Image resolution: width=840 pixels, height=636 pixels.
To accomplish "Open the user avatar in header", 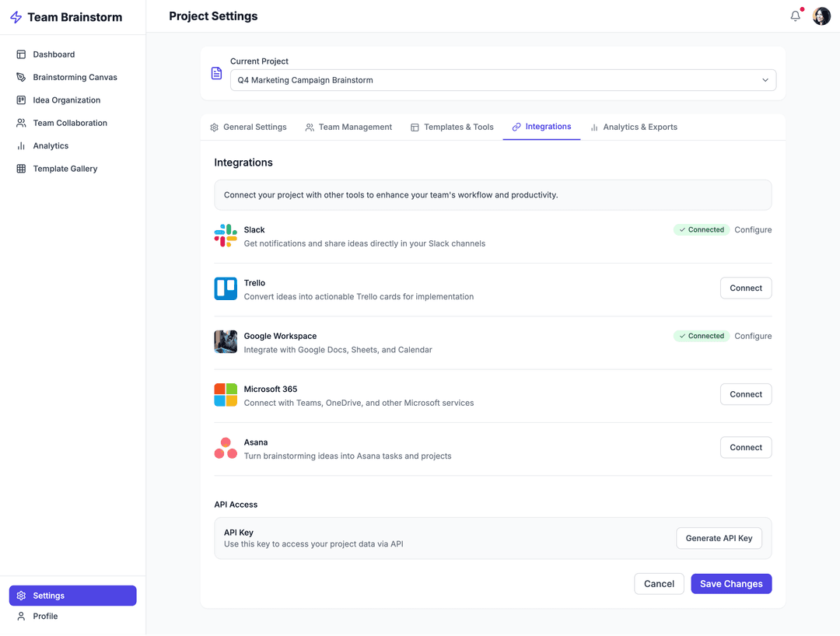I will [x=821, y=16].
